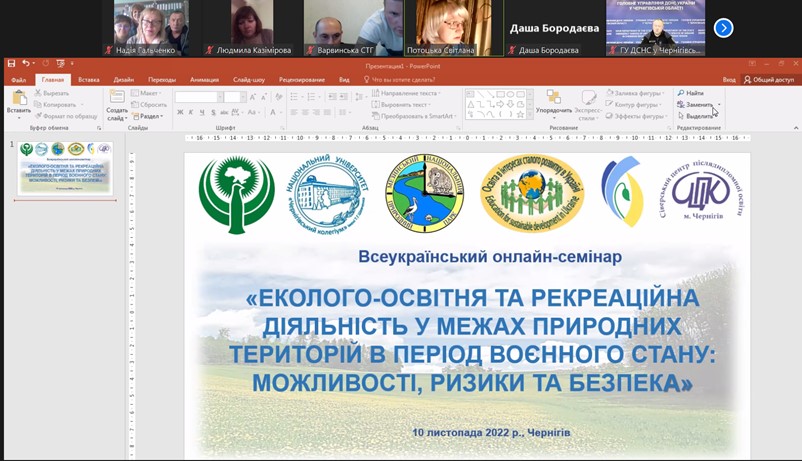Justify the paragraph text

[327, 112]
